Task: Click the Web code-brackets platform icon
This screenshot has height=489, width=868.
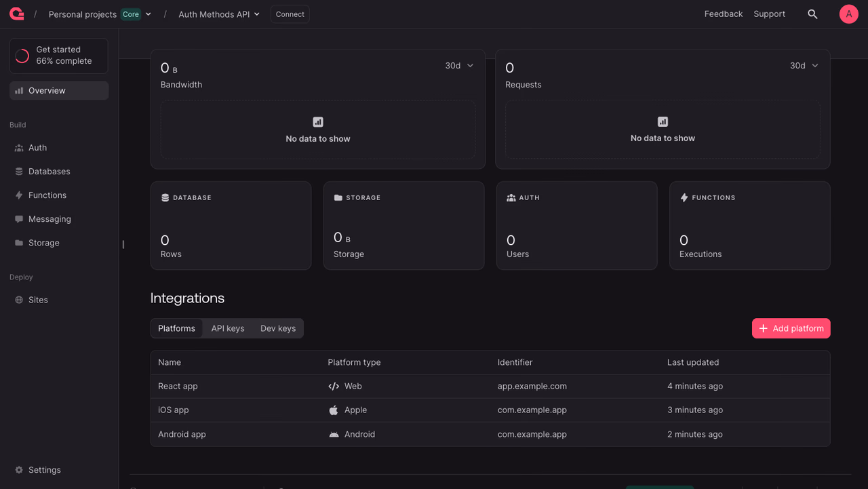Action: pos(334,387)
